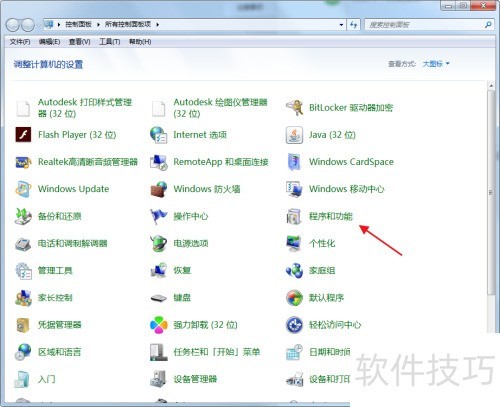
Task: Open 家长控制 icon
Action: tap(23, 298)
